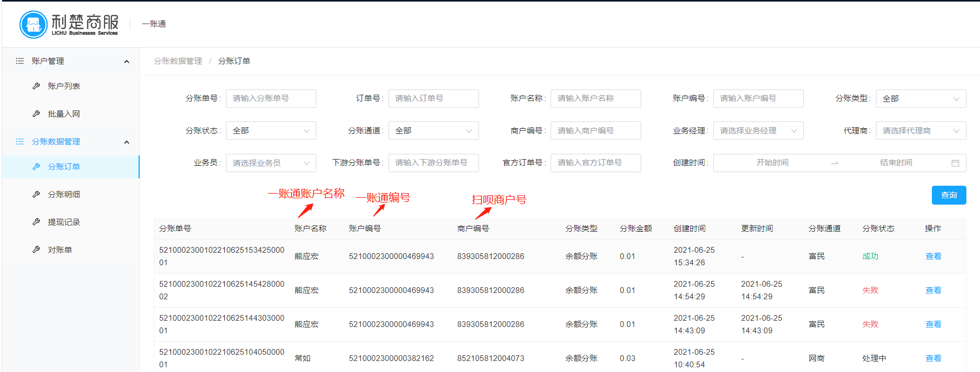Focus the 订单号 input field
The image size is (980, 372).
point(434,99)
